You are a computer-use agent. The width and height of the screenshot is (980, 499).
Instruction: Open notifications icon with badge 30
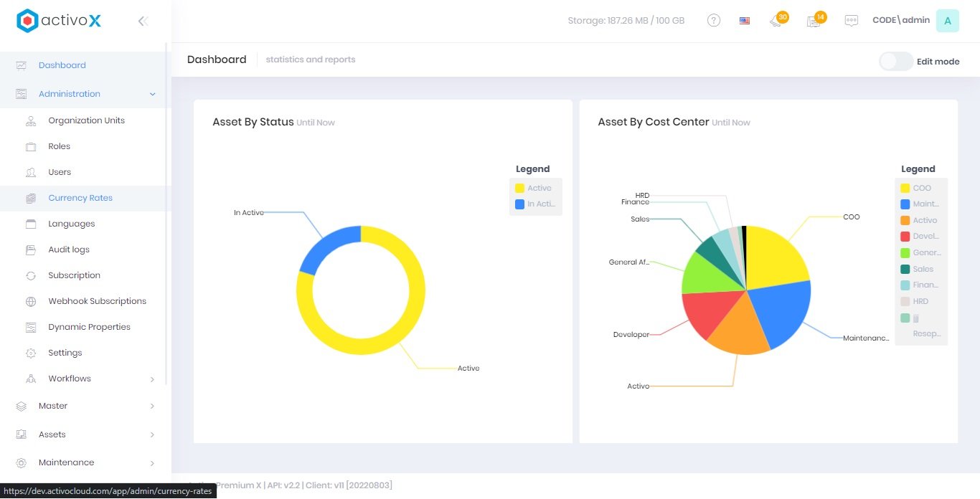point(776,21)
